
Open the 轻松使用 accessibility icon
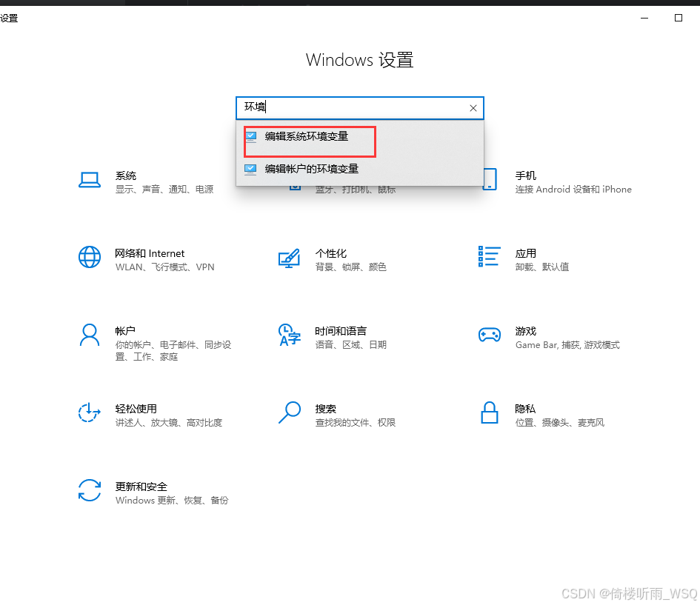[90, 412]
